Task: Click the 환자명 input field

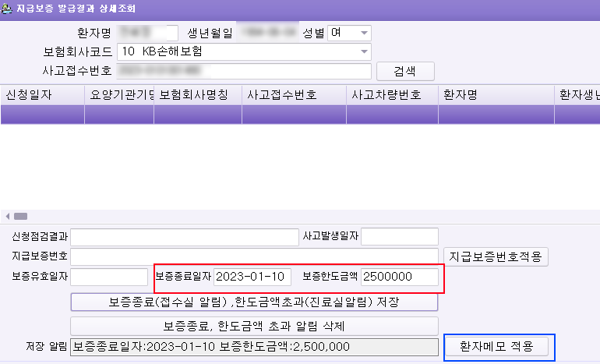Action: tap(148, 33)
